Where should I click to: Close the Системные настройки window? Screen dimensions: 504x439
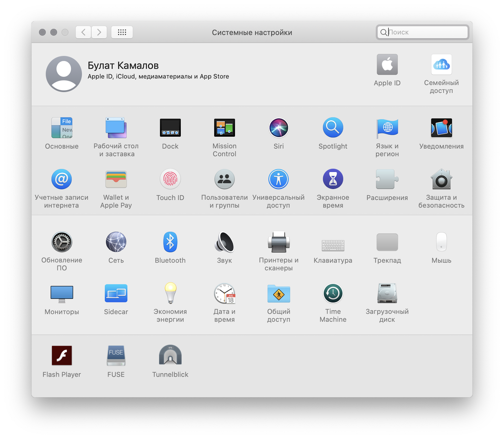pyautogui.click(x=43, y=32)
